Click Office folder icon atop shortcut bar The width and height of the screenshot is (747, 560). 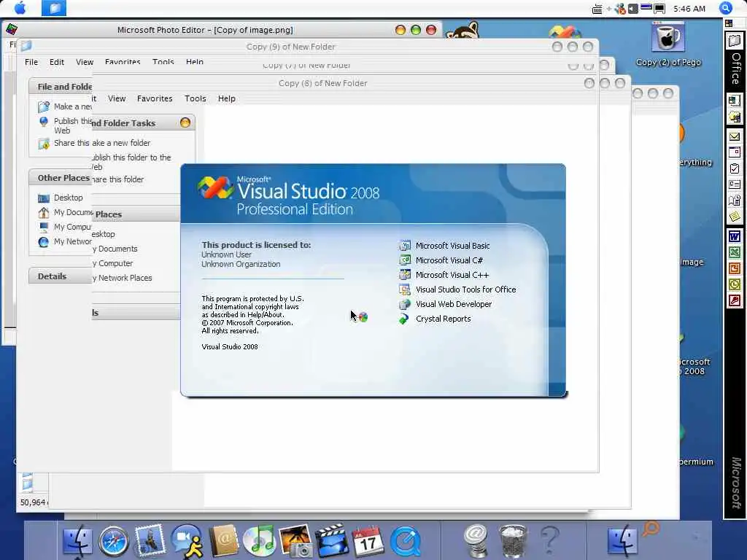tap(734, 41)
